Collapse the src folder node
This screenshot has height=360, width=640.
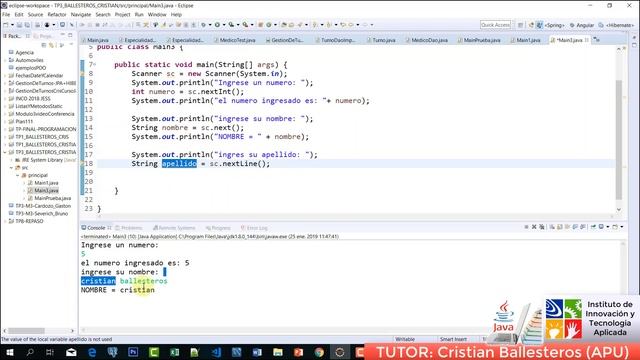click(x=11, y=168)
